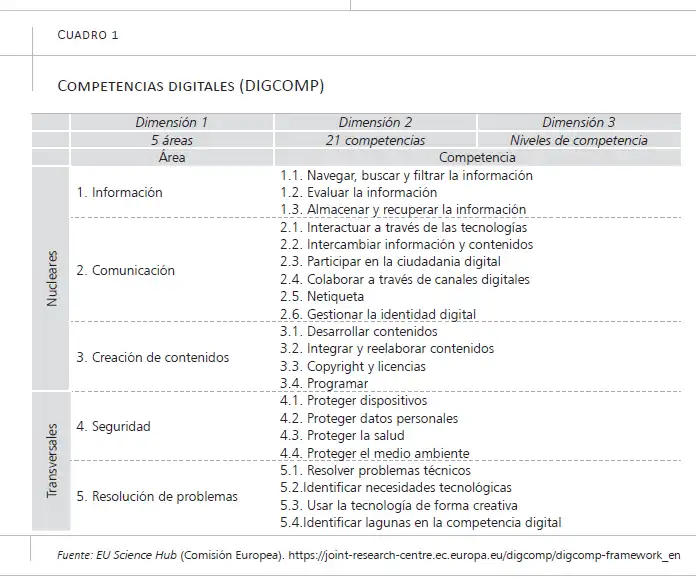Click "3. Creación de contenidos" area cell
The width and height of the screenshot is (696, 580).
click(152, 357)
